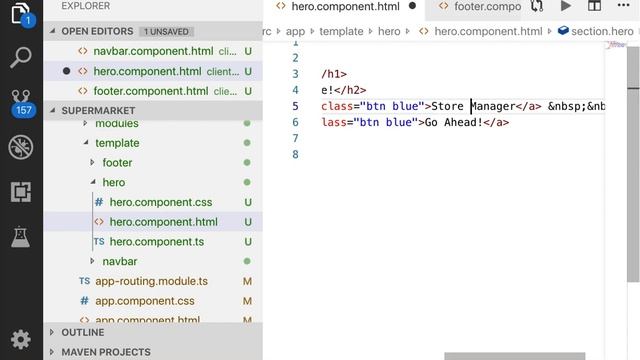Click the "e!</h2>" text on line 4
Image resolution: width=640 pixels, height=360 pixels.
click(344, 90)
